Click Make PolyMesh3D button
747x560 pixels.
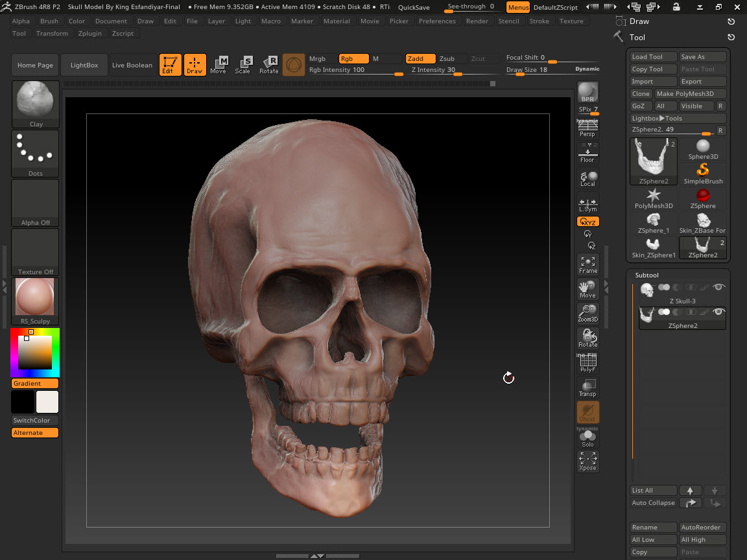pyautogui.click(x=691, y=94)
